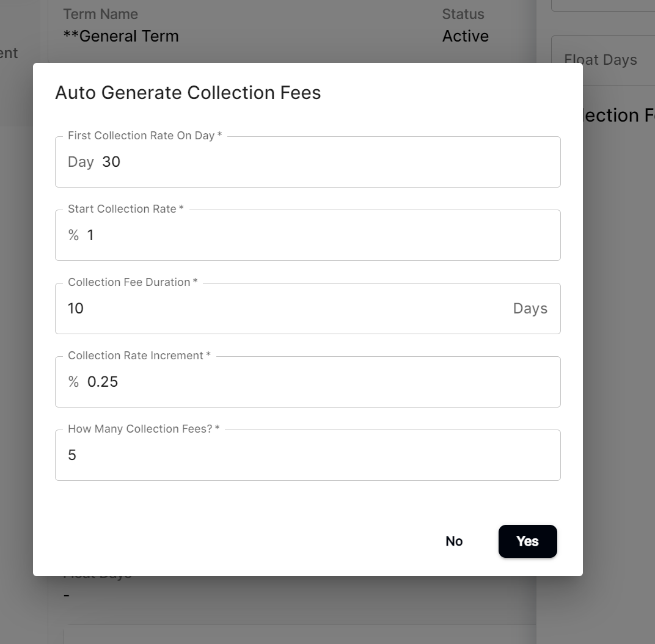The height and width of the screenshot is (644, 655).
Task: Select the Collection Rate Increment input
Action: coord(308,381)
